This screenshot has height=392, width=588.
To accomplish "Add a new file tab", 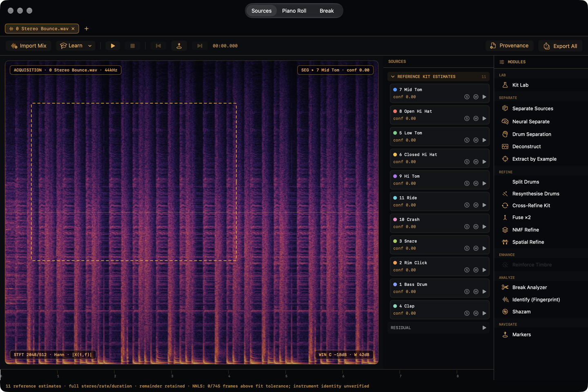I will pyautogui.click(x=87, y=29).
